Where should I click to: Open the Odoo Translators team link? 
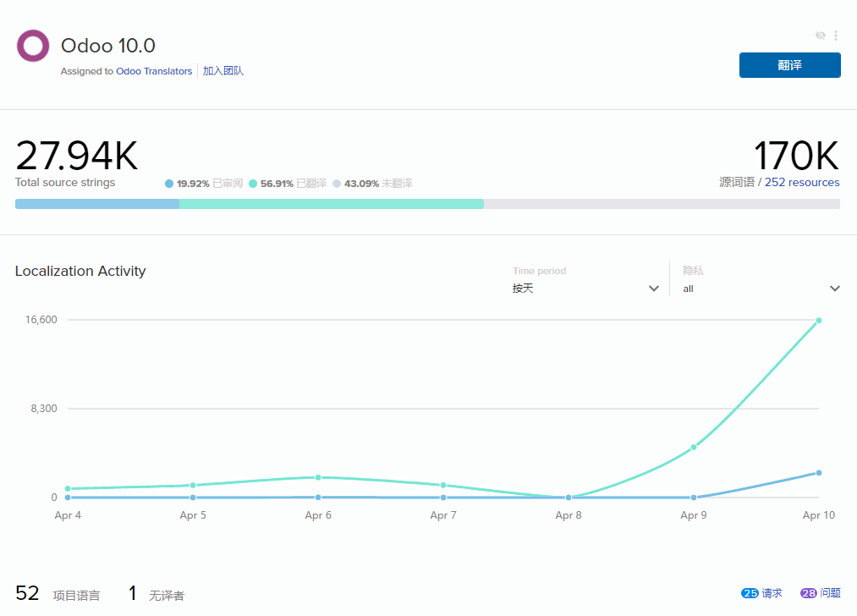click(154, 71)
